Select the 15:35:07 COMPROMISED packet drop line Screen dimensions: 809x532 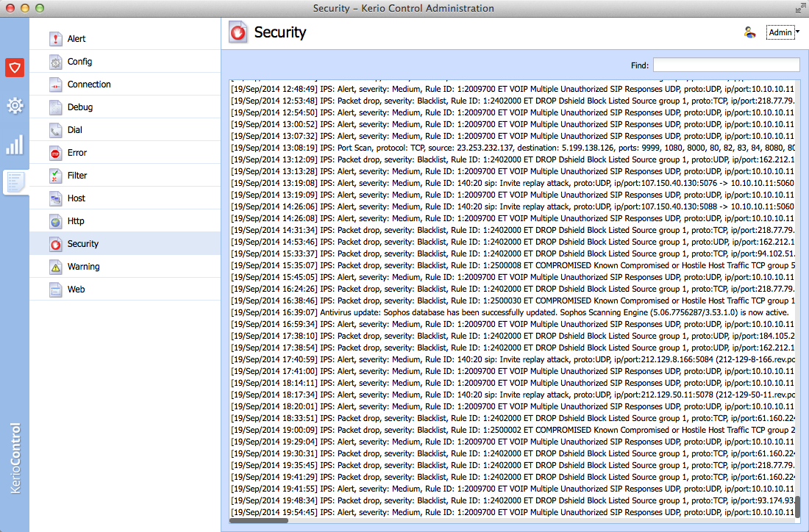pyautogui.click(x=513, y=265)
